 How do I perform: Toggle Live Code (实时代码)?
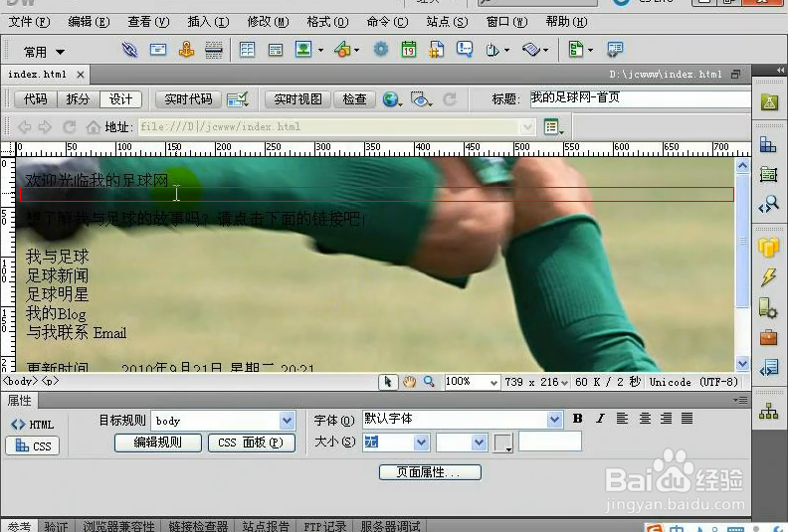pos(188,99)
